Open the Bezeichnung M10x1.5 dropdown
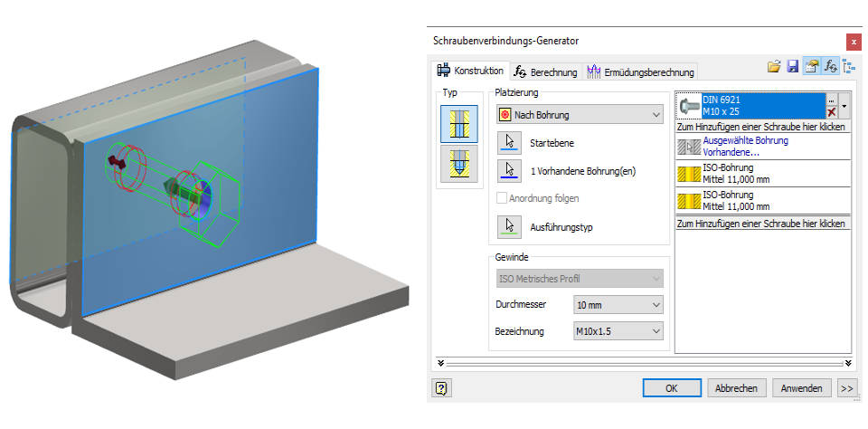This screenshot has height=429, width=868. [x=618, y=331]
